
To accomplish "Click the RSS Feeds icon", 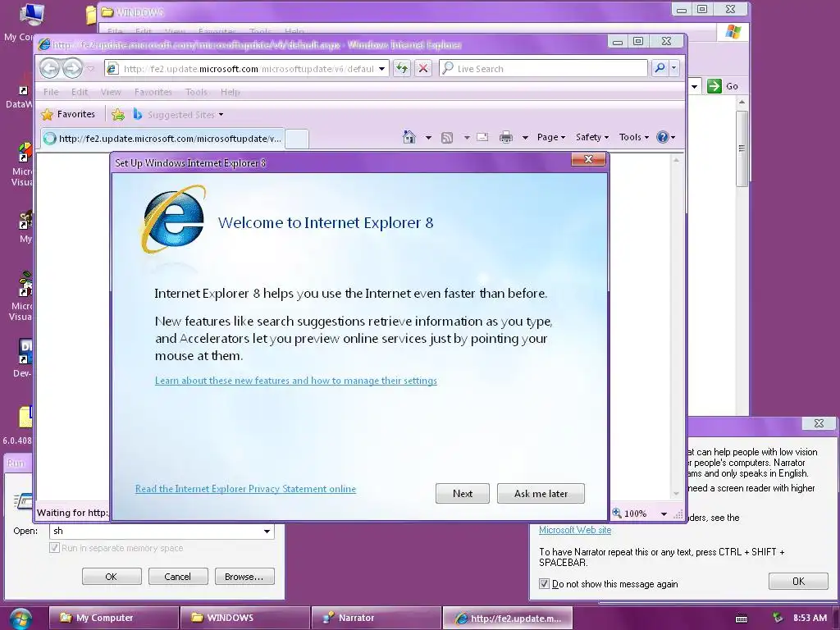I will 447,138.
